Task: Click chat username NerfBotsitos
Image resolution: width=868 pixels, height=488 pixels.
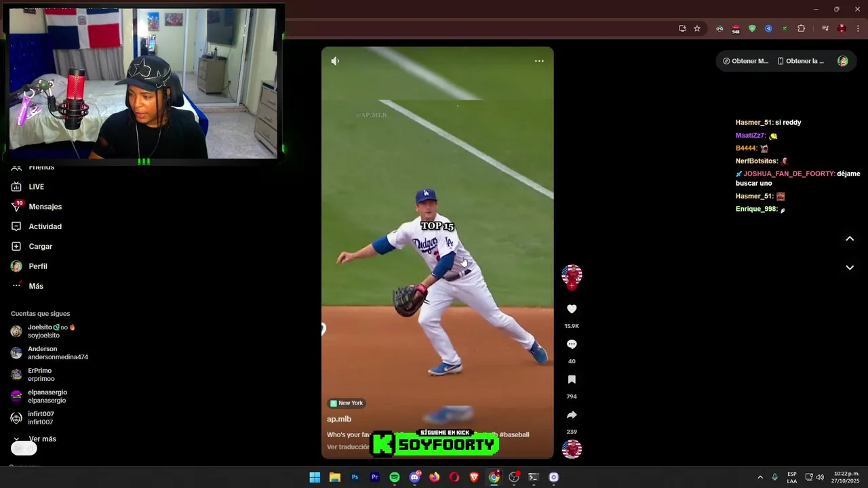Action: coord(757,161)
